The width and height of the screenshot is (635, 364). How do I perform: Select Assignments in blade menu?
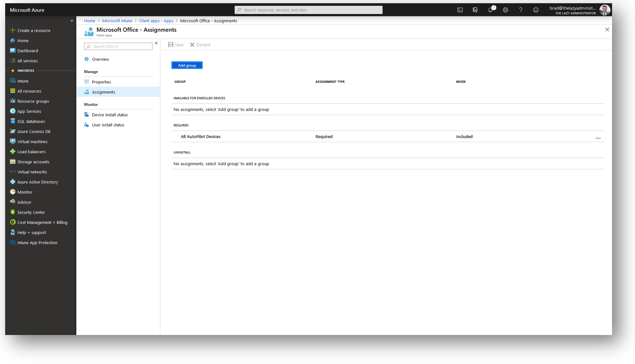coord(118,92)
